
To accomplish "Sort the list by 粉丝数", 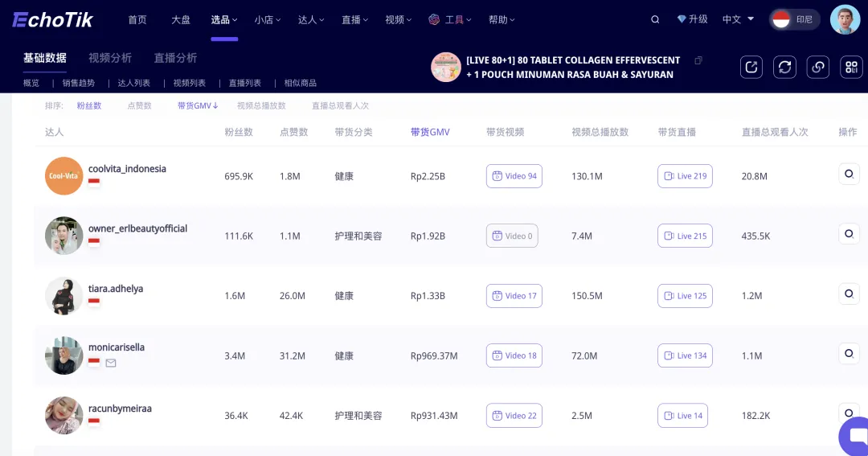I will click(89, 105).
